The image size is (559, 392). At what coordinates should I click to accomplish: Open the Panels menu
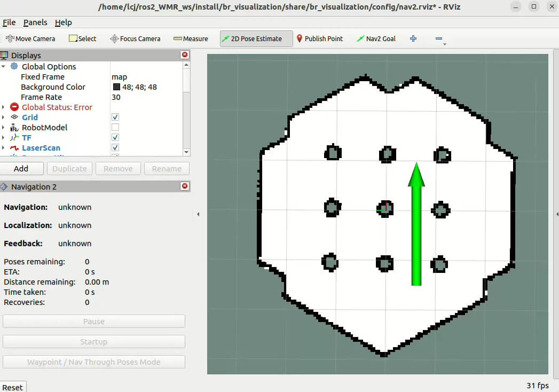35,22
